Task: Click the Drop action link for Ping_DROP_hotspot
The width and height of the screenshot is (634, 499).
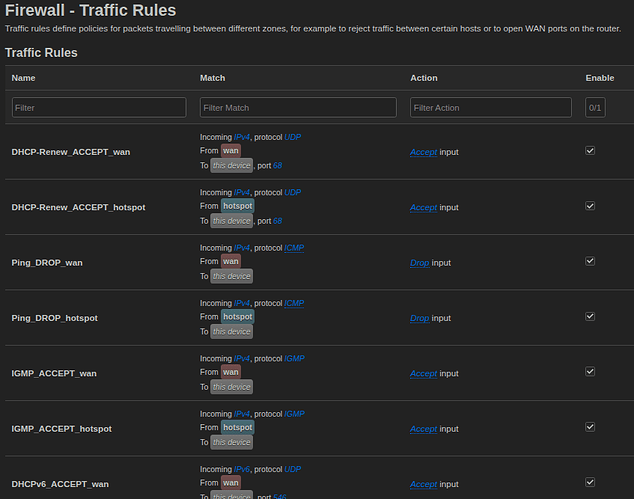Action: (x=419, y=319)
